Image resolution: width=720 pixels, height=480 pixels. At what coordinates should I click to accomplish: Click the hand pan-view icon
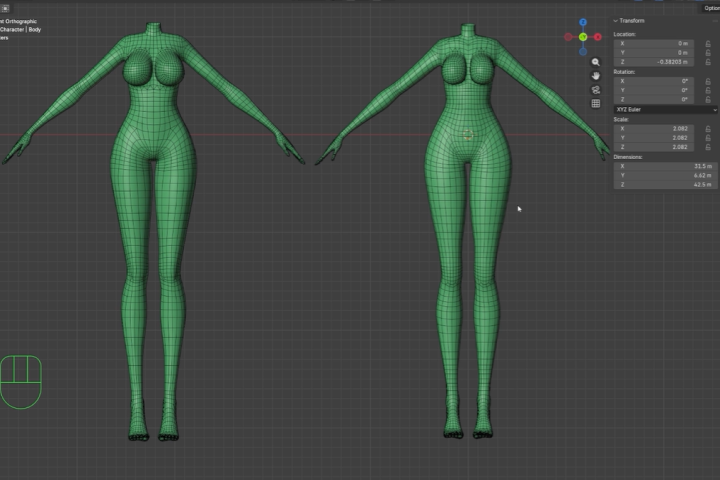tap(596, 76)
